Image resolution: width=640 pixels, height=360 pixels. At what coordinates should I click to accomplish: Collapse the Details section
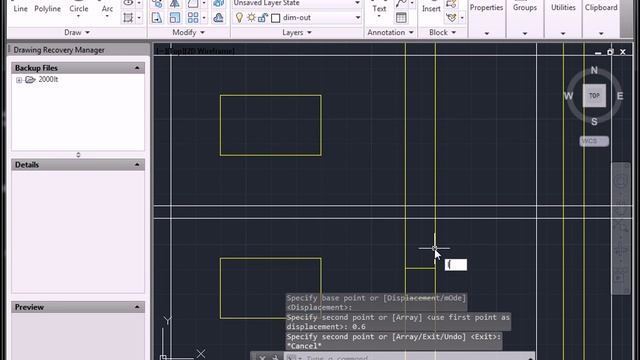(137, 164)
